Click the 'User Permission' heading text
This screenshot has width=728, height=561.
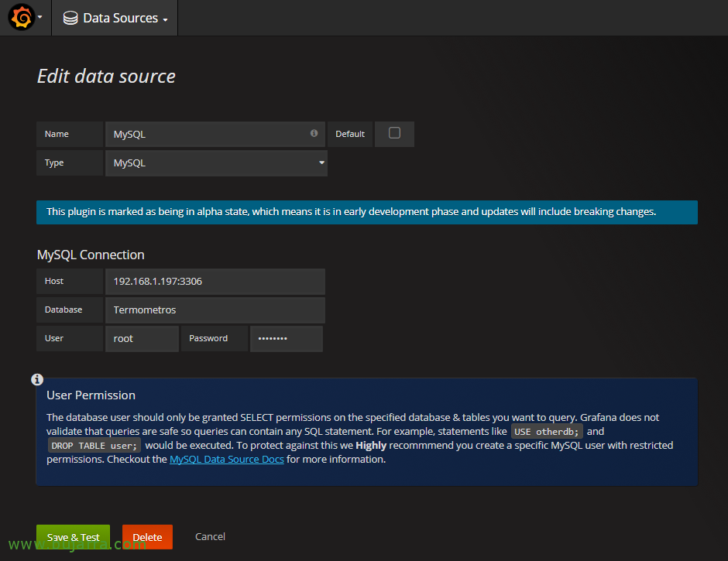(x=91, y=395)
